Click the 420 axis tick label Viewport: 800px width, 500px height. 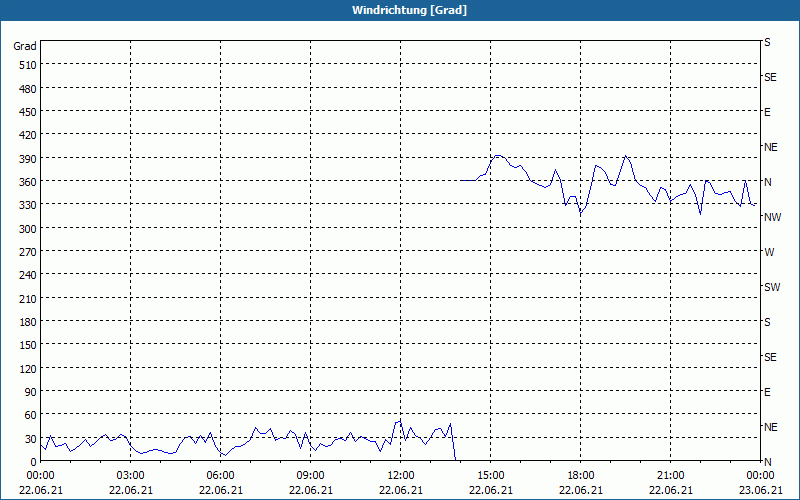[x=28, y=135]
